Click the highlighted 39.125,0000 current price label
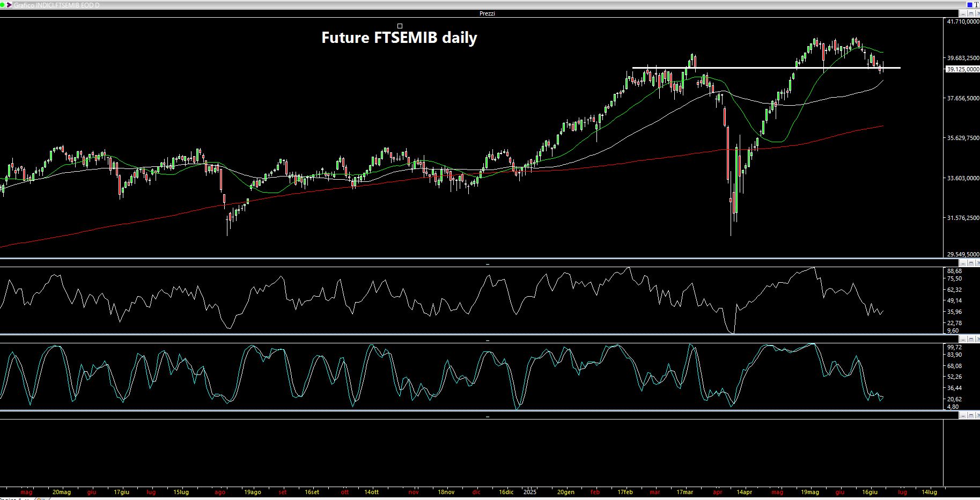This screenshot has width=980, height=500. click(962, 69)
